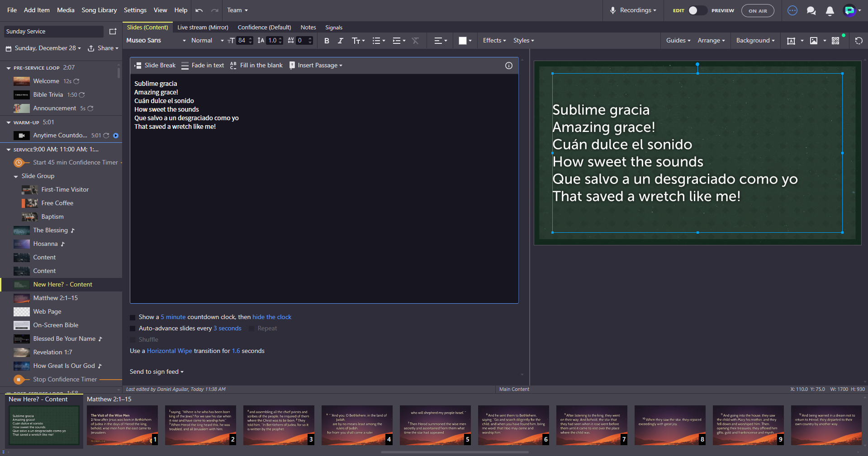This screenshot has height=456, width=868.
Task: Click the ON AIR button
Action: [x=757, y=11]
